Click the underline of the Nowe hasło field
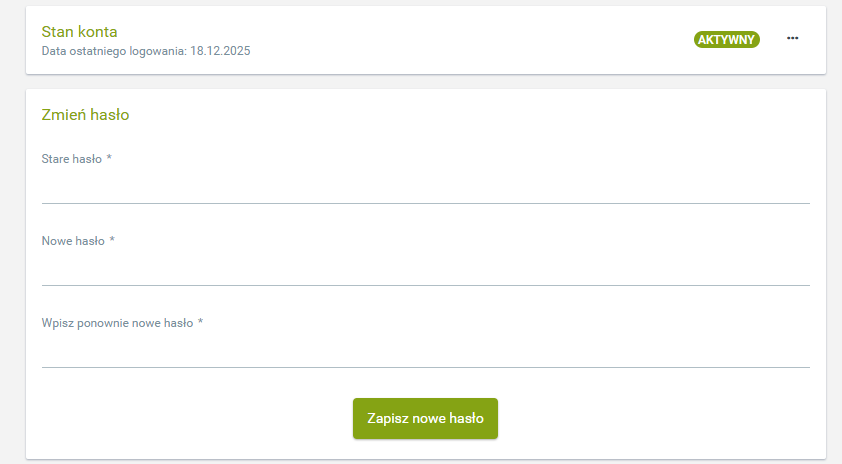Screen dimensions: 842x464 coord(425,285)
